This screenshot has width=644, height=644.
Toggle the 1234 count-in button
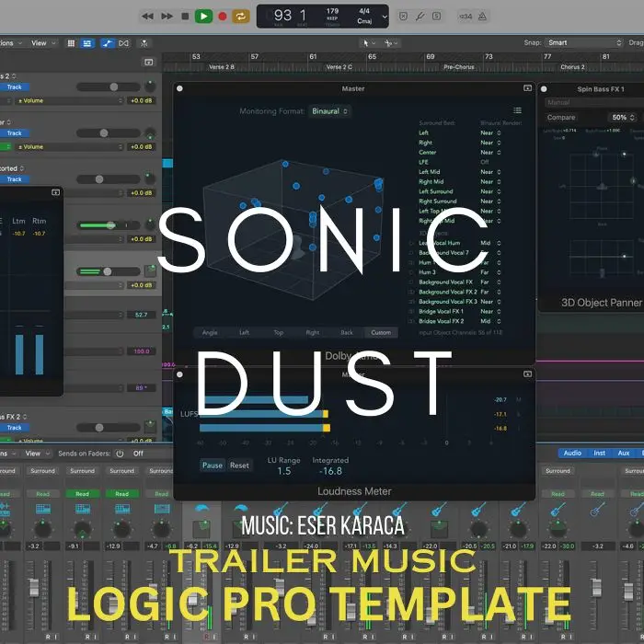pos(466,17)
